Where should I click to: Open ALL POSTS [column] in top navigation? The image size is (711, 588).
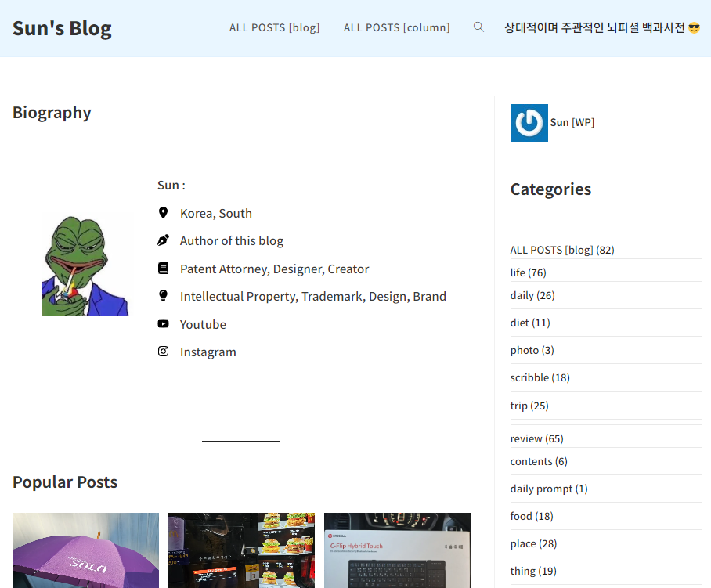pos(396,27)
